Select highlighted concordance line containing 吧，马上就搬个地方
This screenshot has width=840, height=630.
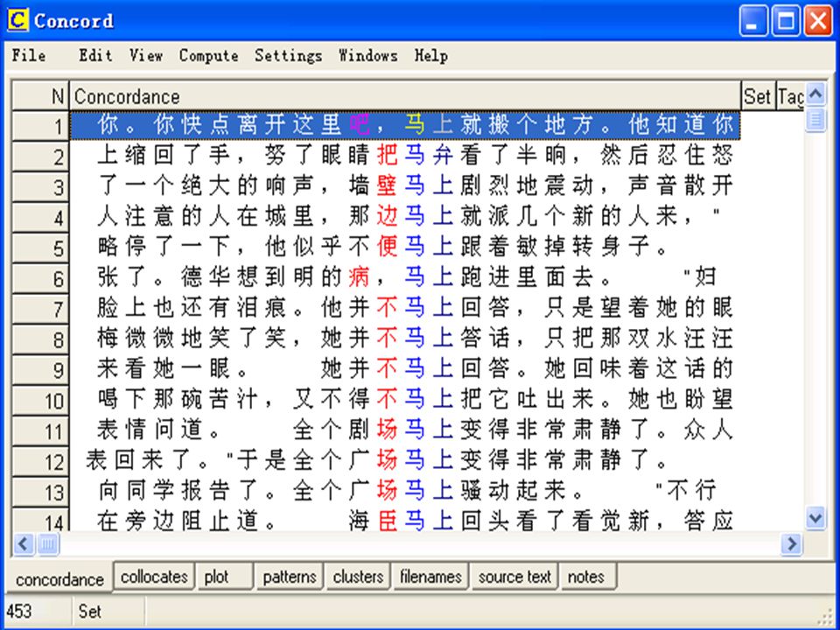click(405, 126)
